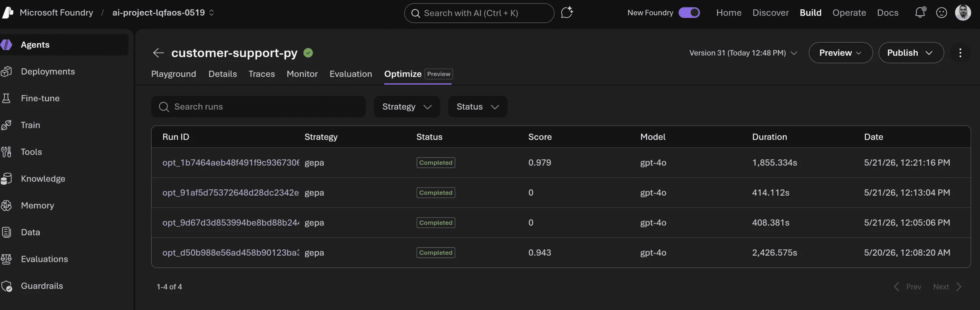Click the Score column header
Screen dimensions: 980x310
tap(540, 137)
